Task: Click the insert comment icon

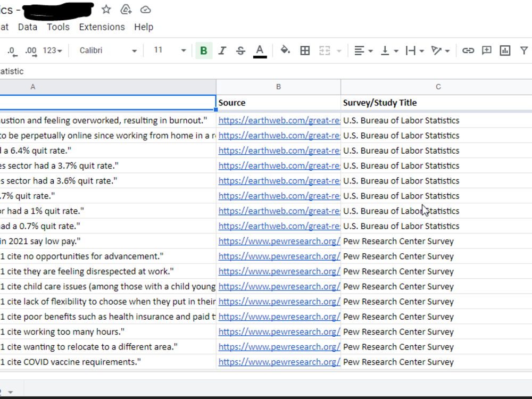Action: pos(487,51)
